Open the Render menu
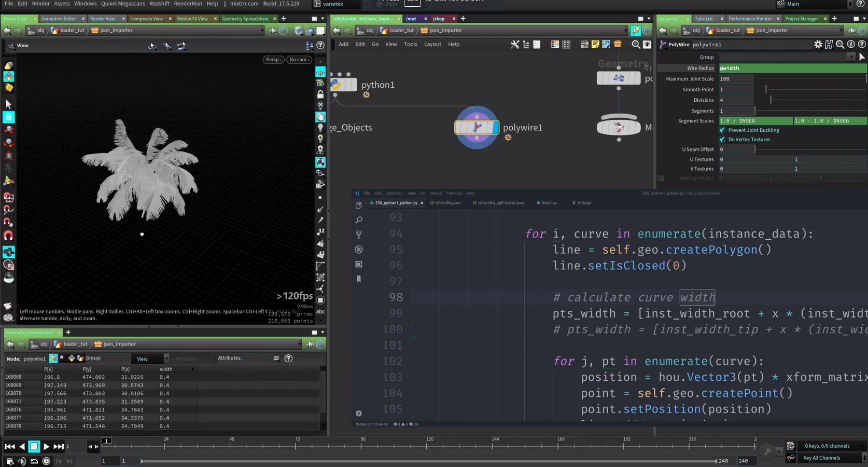The width and height of the screenshot is (868, 467). (40, 4)
